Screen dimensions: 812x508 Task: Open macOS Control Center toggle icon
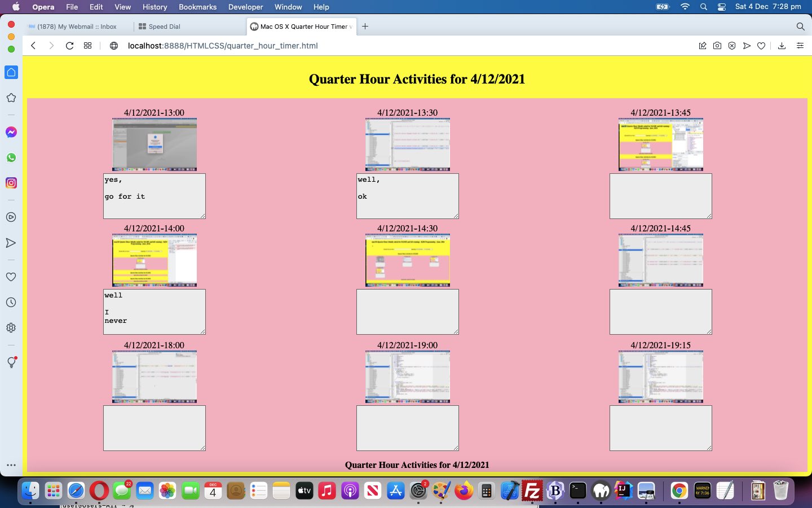click(722, 7)
